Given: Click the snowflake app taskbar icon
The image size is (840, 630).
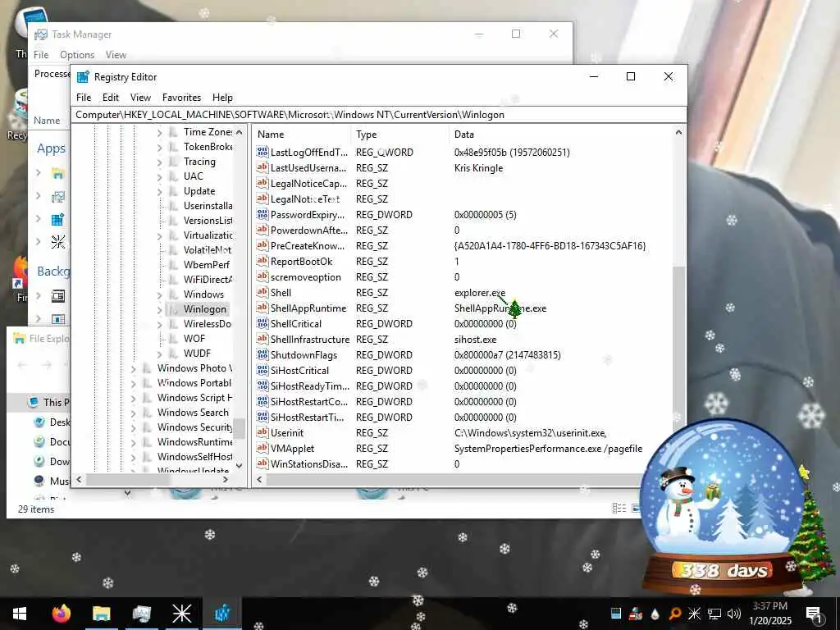Looking at the screenshot, I should click(x=181, y=614).
